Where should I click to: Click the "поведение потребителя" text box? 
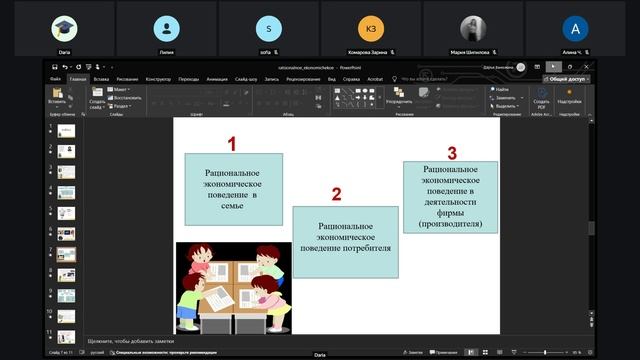click(x=346, y=242)
